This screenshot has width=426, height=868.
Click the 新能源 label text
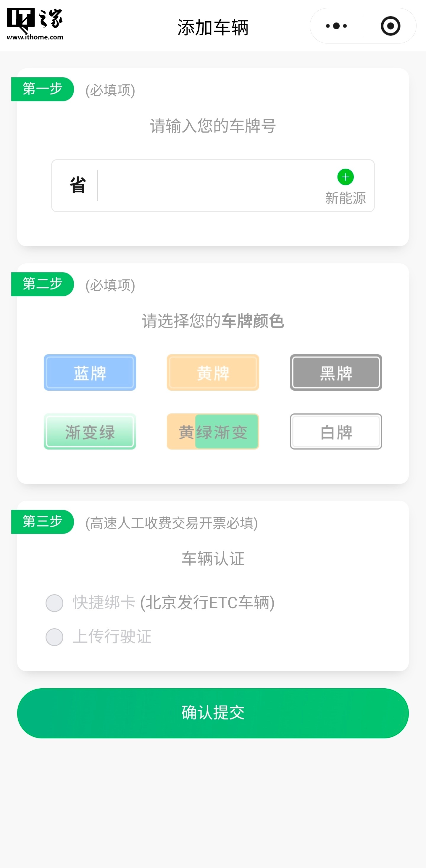[345, 198]
